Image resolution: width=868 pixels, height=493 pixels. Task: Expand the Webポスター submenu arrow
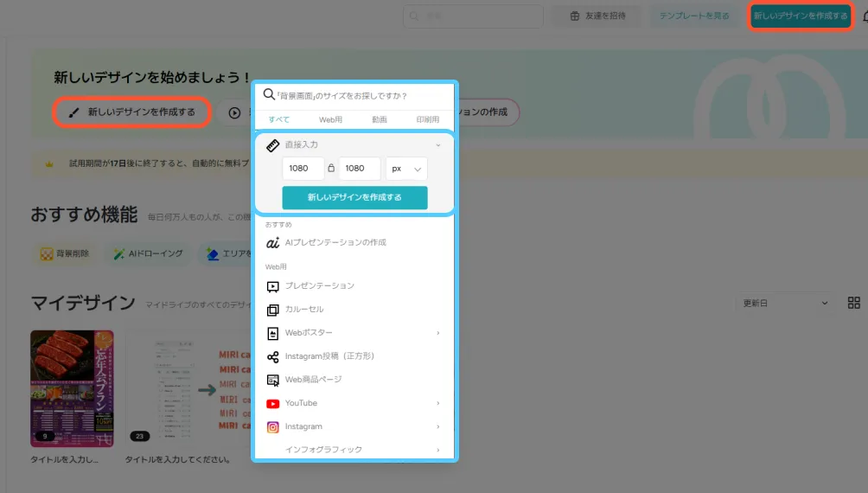[438, 333]
